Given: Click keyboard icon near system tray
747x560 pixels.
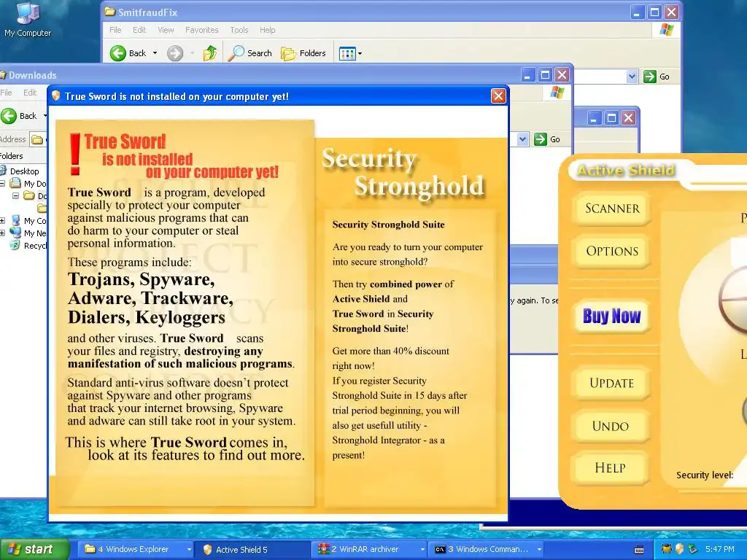Looking at the screenshot, I should click(x=639, y=550).
